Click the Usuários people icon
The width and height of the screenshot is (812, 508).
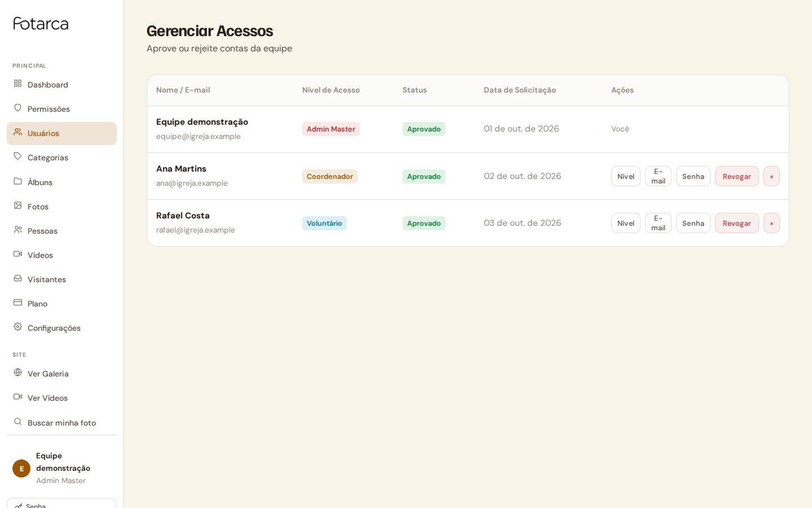[x=17, y=132]
